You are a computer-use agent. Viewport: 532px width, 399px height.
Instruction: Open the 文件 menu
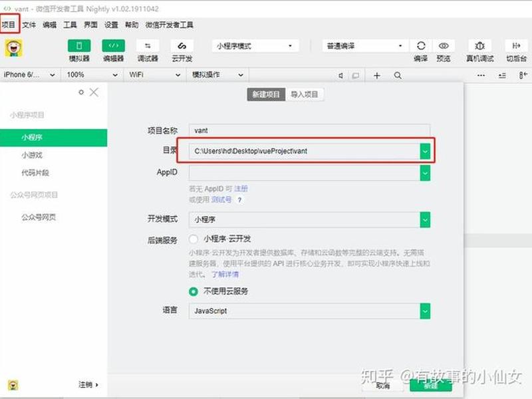[29, 25]
